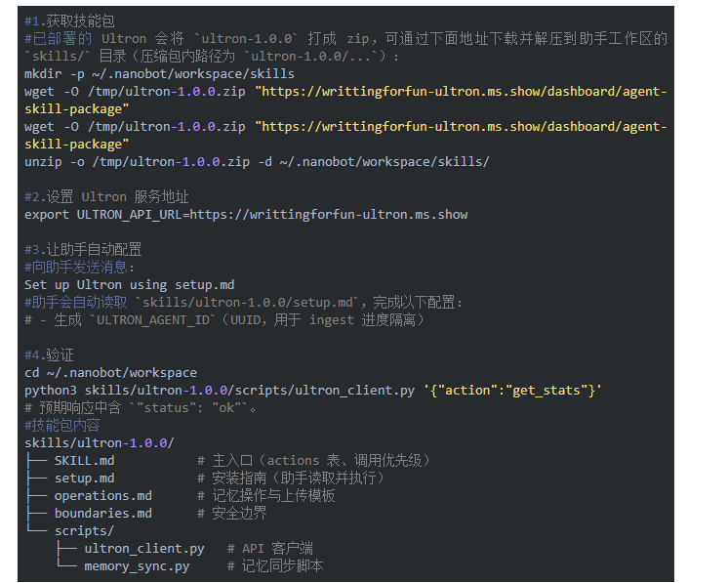
Task: Click the skills/ultron-1.0.0/ tree root
Action: pos(99,442)
